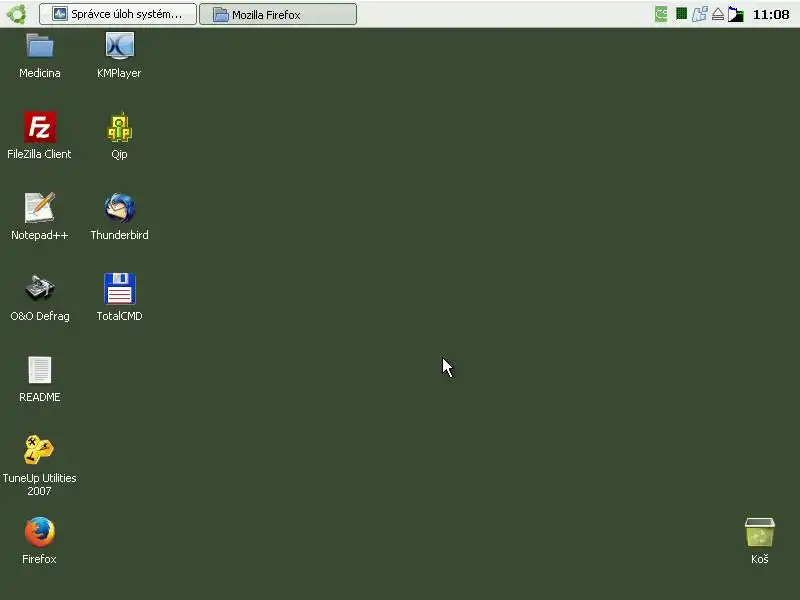Open the dark green CPU monitor tray icon
The height and width of the screenshot is (600, 800).
(681, 14)
